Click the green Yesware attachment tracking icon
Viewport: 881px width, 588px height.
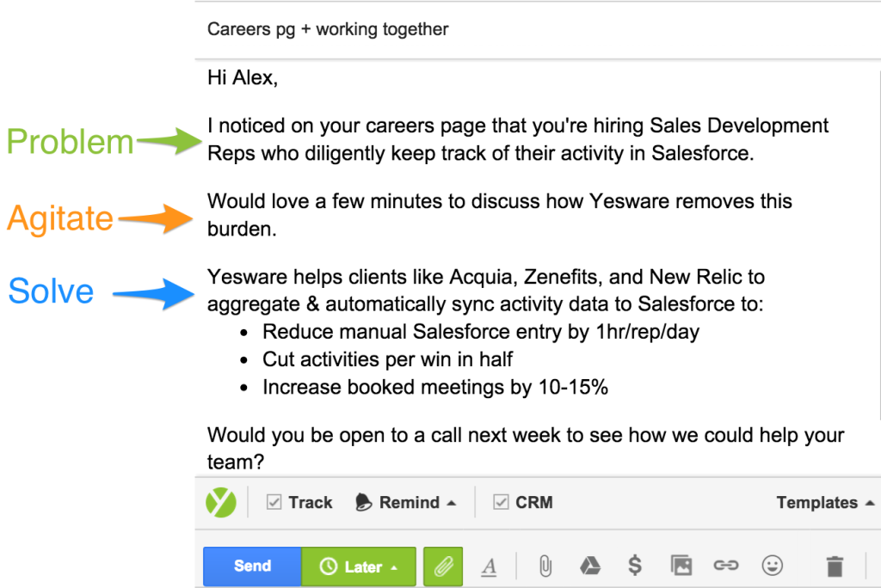(442, 567)
